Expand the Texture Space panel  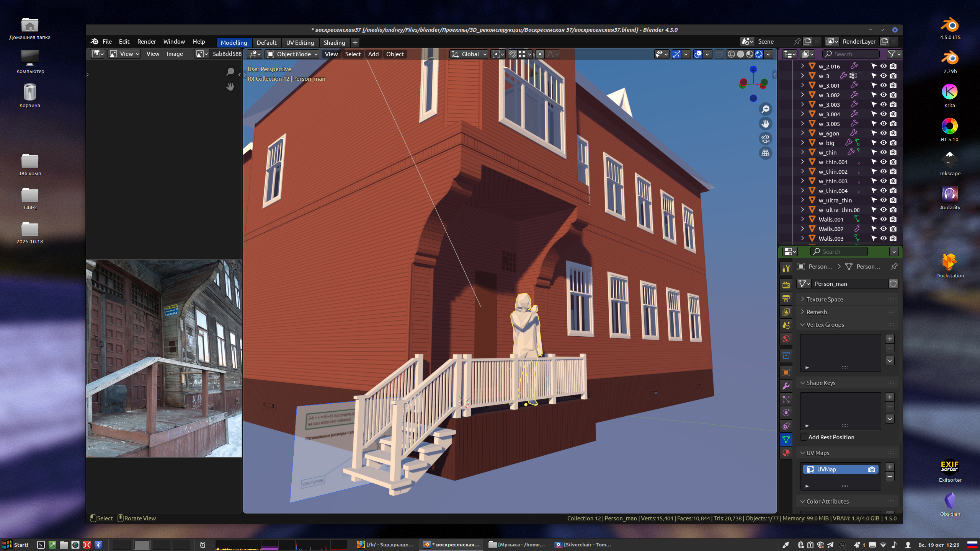(x=824, y=299)
